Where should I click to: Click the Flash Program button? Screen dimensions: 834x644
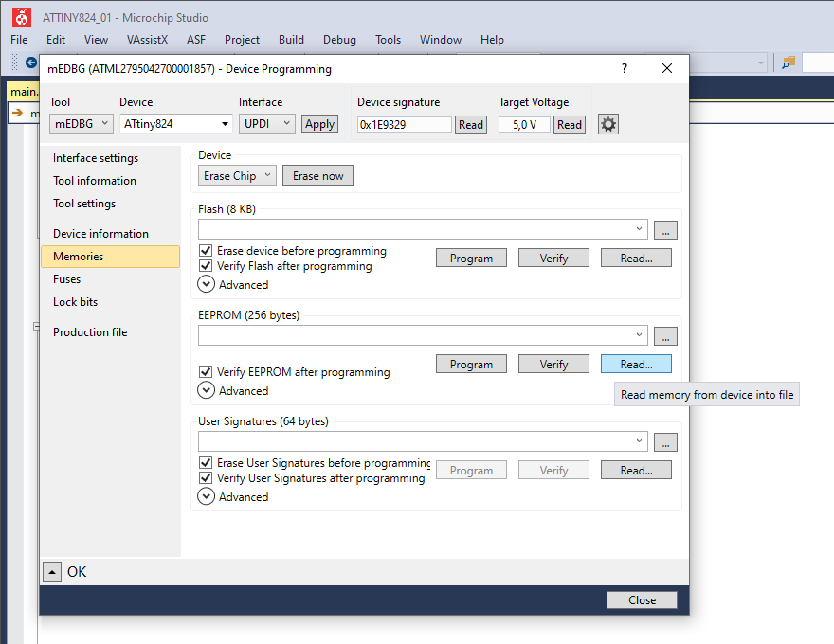pos(471,259)
